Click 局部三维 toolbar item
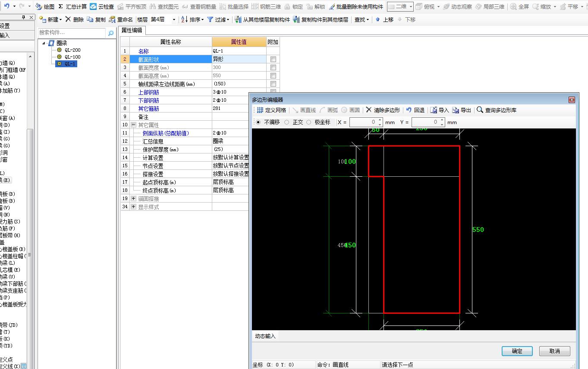The image size is (588, 369). coord(490,6)
